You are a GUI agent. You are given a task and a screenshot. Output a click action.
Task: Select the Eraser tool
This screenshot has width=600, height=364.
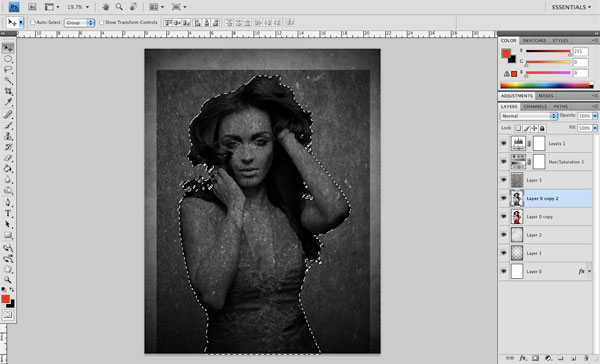pyautogui.click(x=8, y=158)
